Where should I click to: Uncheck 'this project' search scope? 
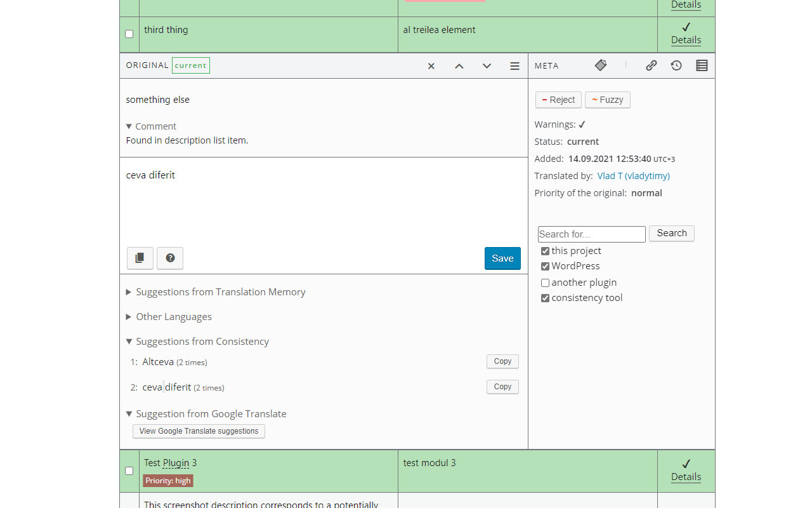point(545,251)
